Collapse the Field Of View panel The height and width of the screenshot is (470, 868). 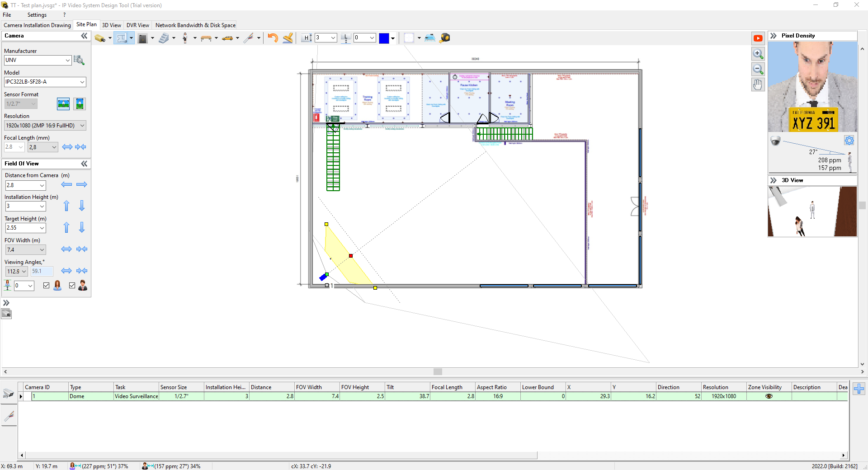[84, 164]
